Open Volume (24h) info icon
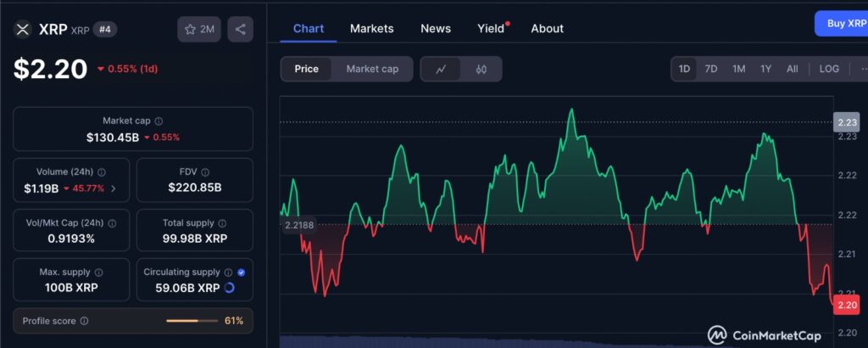 (102, 172)
